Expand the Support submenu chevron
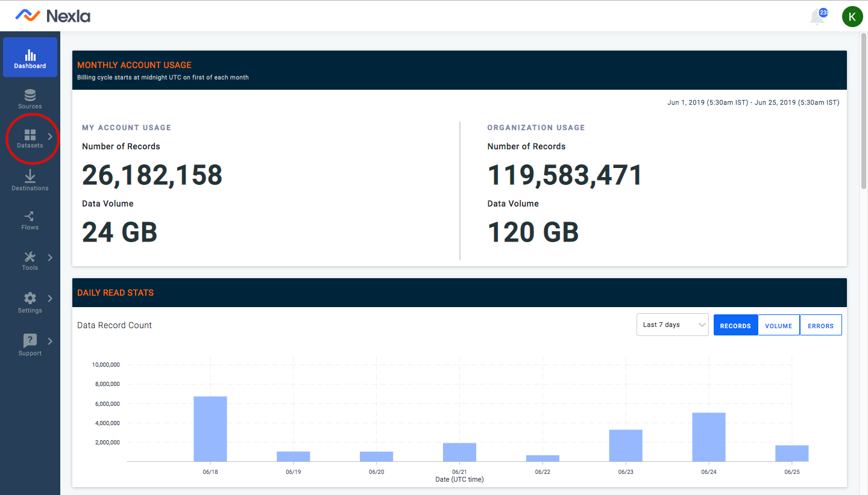This screenshot has height=495, width=868. 50,341
